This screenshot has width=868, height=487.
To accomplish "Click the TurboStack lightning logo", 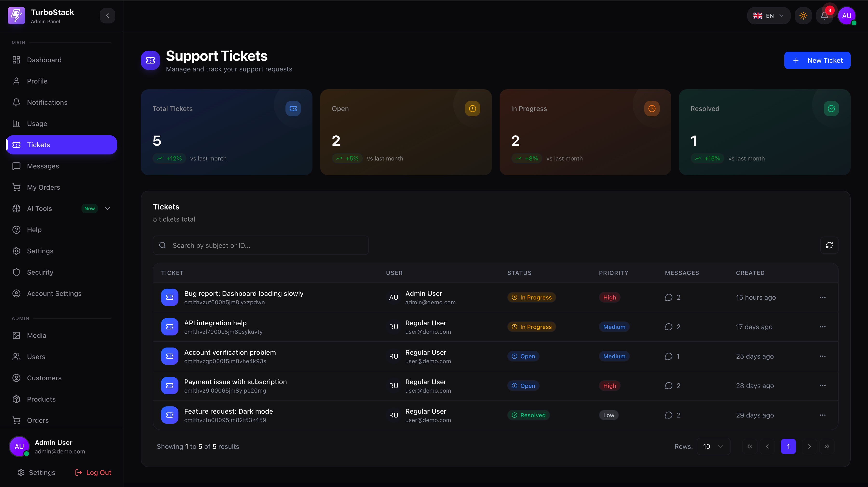I will (x=16, y=16).
